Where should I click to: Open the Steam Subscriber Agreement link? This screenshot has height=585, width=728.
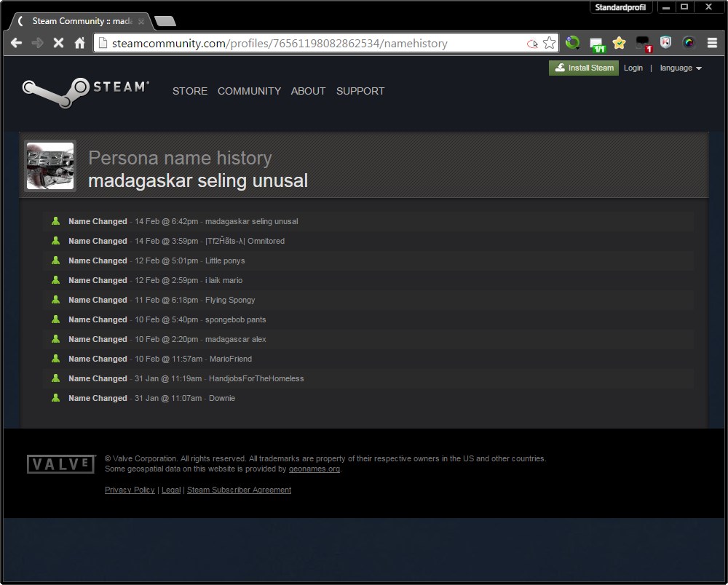pos(239,490)
